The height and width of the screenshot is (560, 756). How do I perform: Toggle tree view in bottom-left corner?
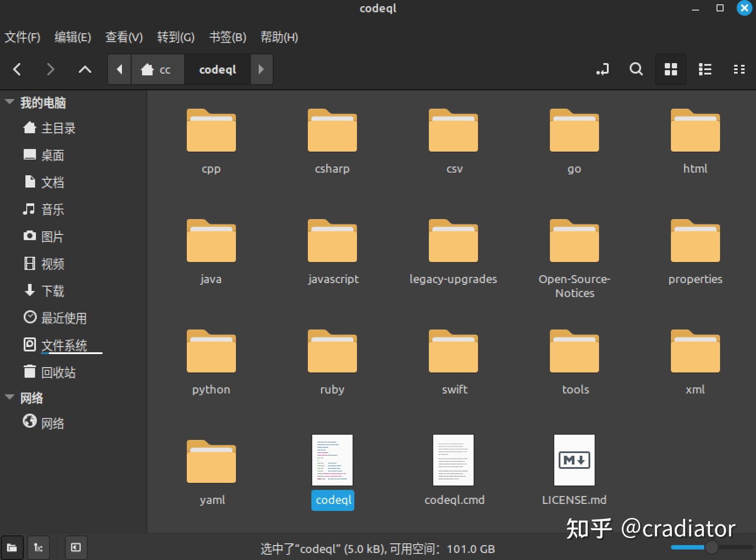(x=39, y=548)
